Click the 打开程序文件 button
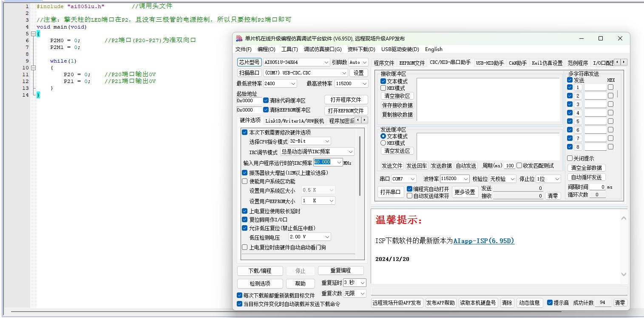 pos(346,100)
